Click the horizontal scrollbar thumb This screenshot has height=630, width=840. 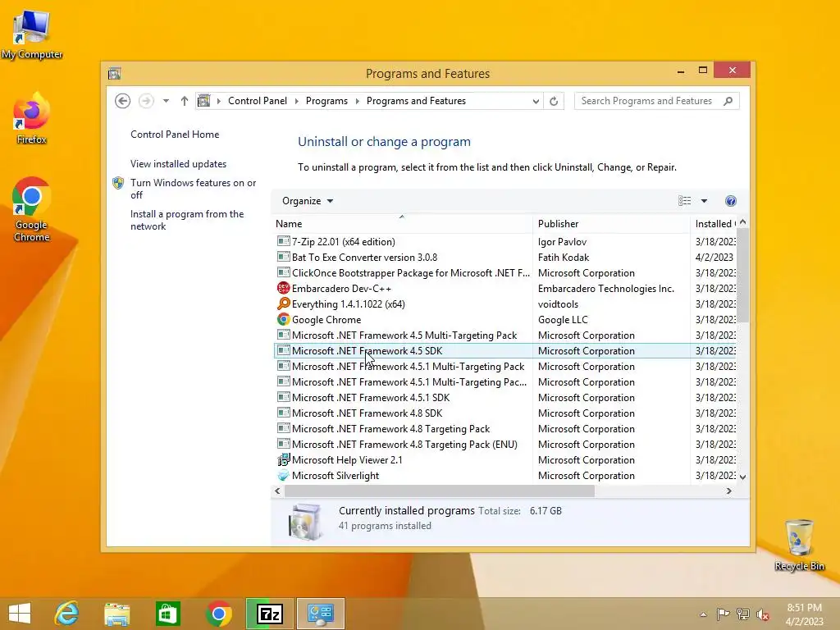440,491
